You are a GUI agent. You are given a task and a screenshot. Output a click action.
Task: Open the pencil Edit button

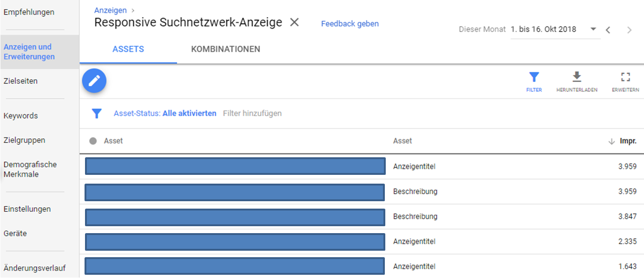(x=94, y=80)
